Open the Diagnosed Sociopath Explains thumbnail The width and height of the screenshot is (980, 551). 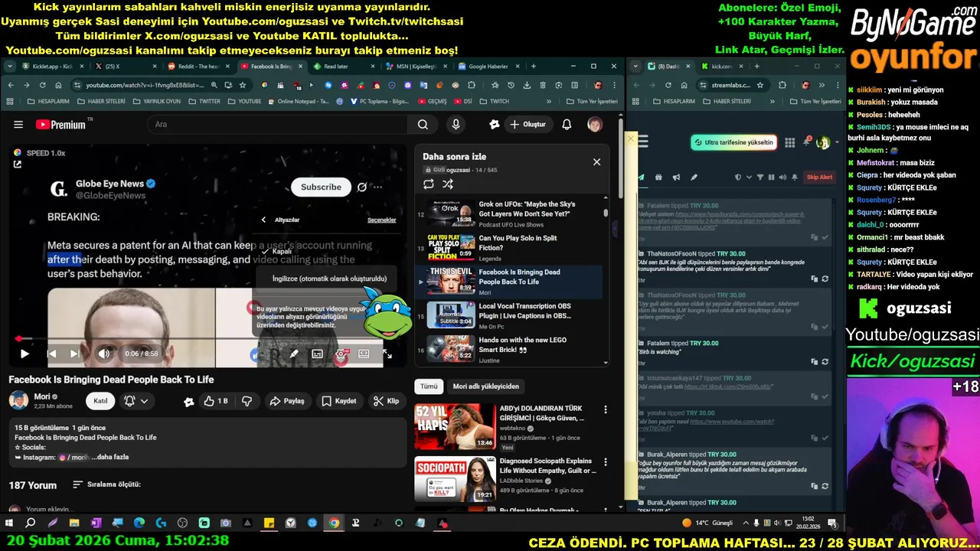[455, 479]
